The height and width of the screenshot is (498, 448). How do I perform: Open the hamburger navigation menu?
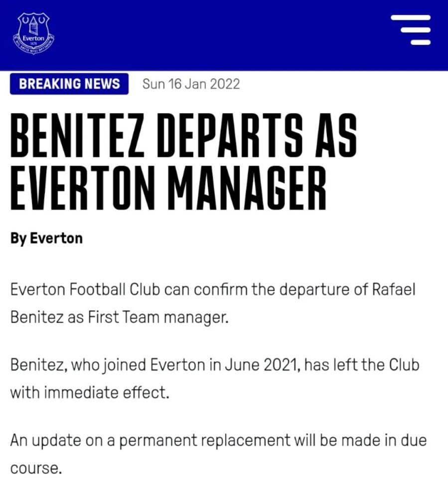coord(411,30)
